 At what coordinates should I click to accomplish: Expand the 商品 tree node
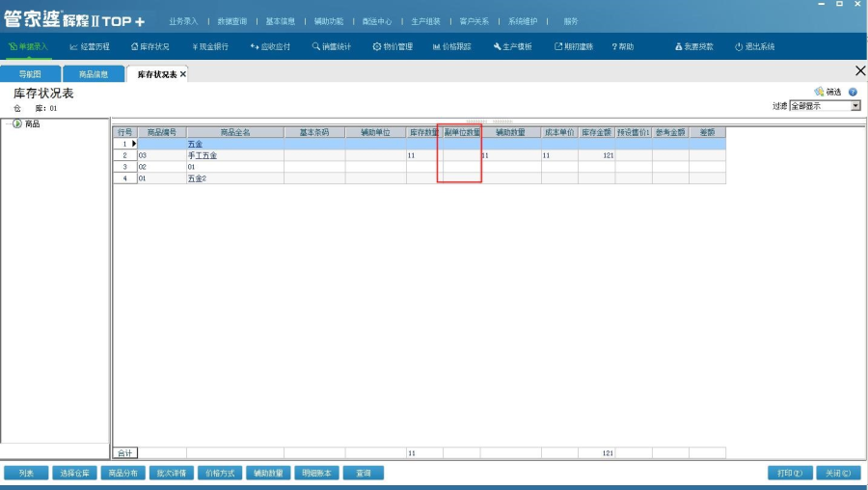tap(17, 123)
